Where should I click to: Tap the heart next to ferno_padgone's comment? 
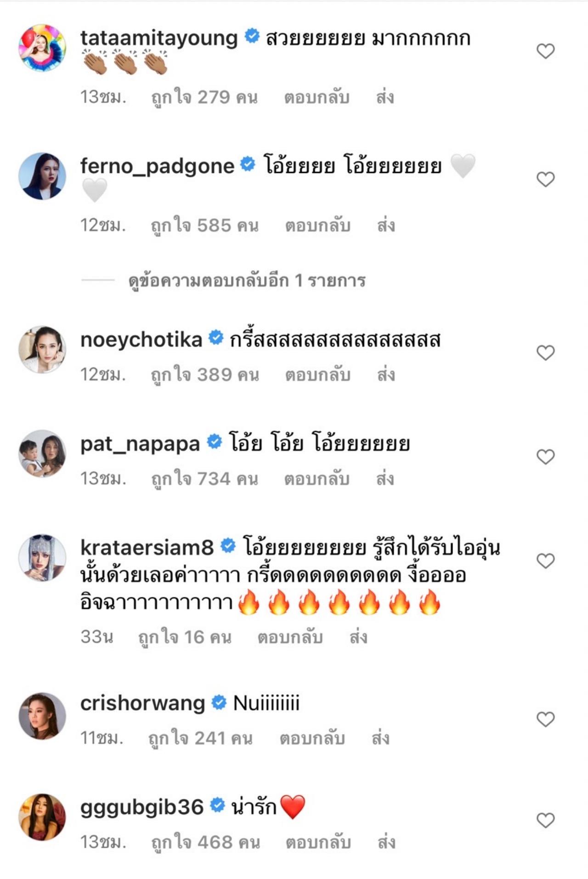(545, 179)
